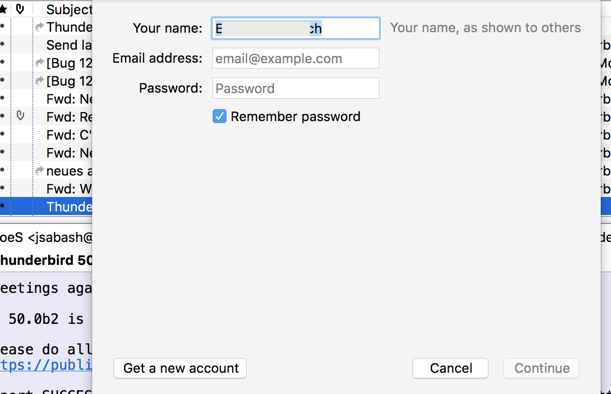Screen dimensions: 611x394
Task: Select the Send la message row
Action: tap(46, 45)
